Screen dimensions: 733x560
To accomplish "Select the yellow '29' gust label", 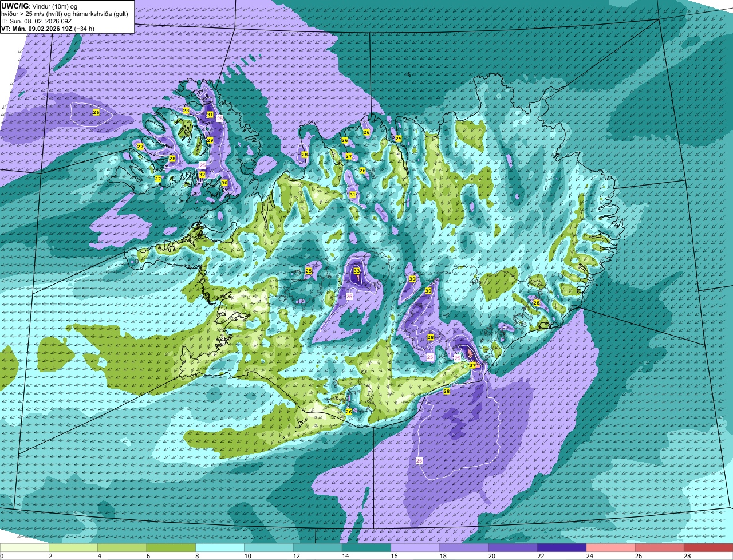I will pos(210,140).
